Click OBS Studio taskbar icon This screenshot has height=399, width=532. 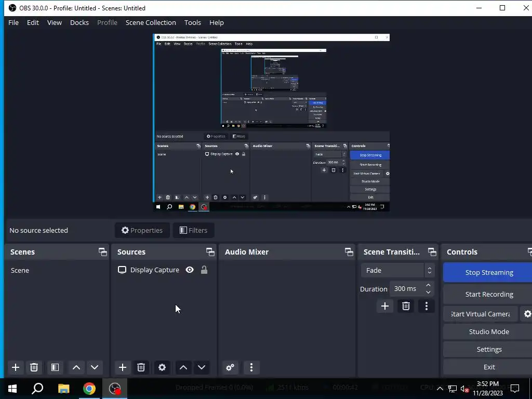point(115,389)
